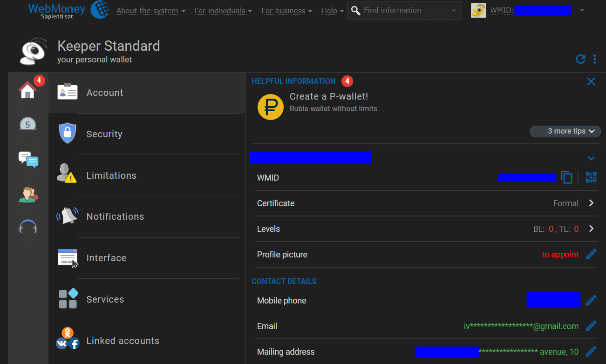
Task: Open the three-dot options menu
Action: click(594, 59)
